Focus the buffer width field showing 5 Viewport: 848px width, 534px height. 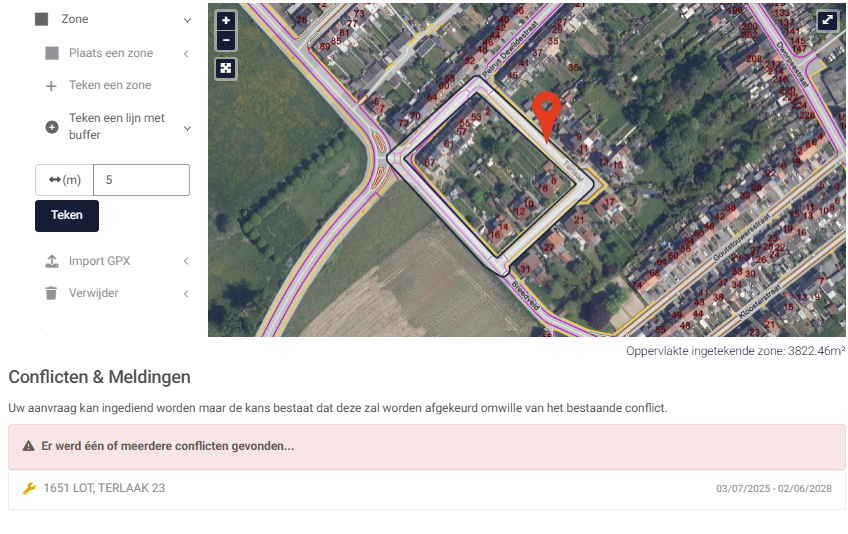click(x=141, y=180)
